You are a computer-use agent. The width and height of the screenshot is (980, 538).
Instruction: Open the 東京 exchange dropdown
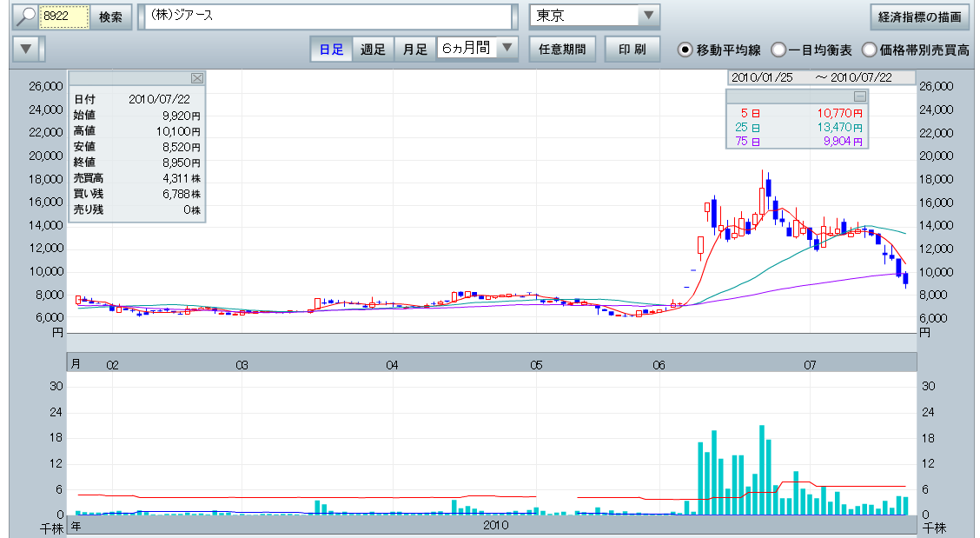(x=648, y=17)
